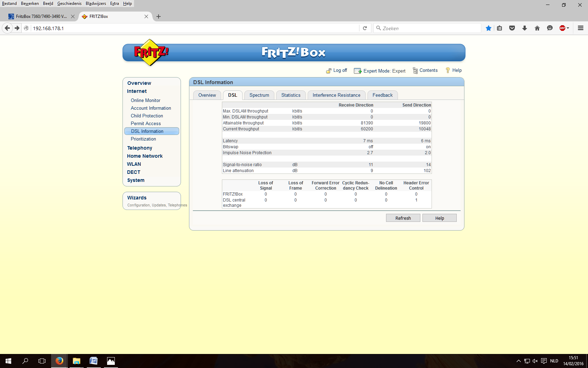
Task: Click the blue bookmark star icon
Action: (x=488, y=28)
